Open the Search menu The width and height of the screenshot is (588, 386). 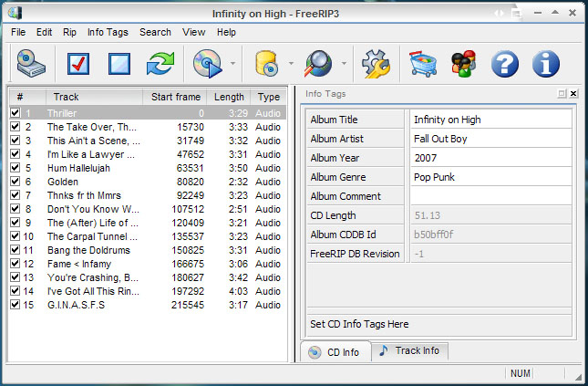(155, 32)
